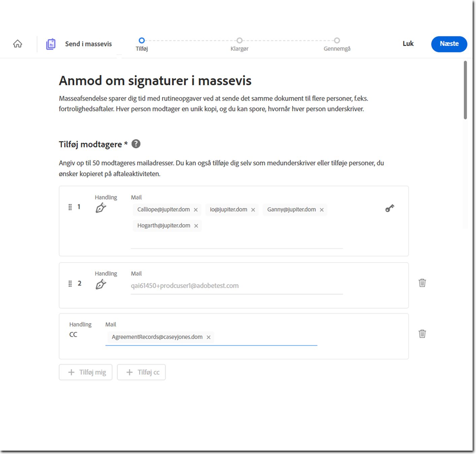Image resolution: width=476 pixels, height=454 pixels.
Task: Click the Tilføj cc button
Action: 141,372
